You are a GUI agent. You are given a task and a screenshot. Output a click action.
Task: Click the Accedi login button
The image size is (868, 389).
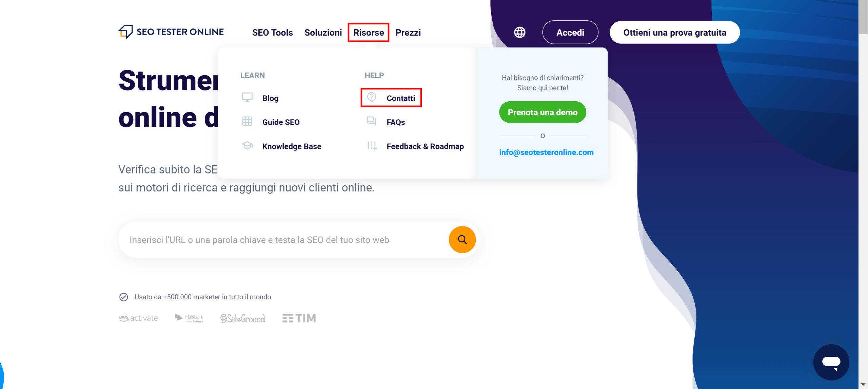(x=570, y=33)
